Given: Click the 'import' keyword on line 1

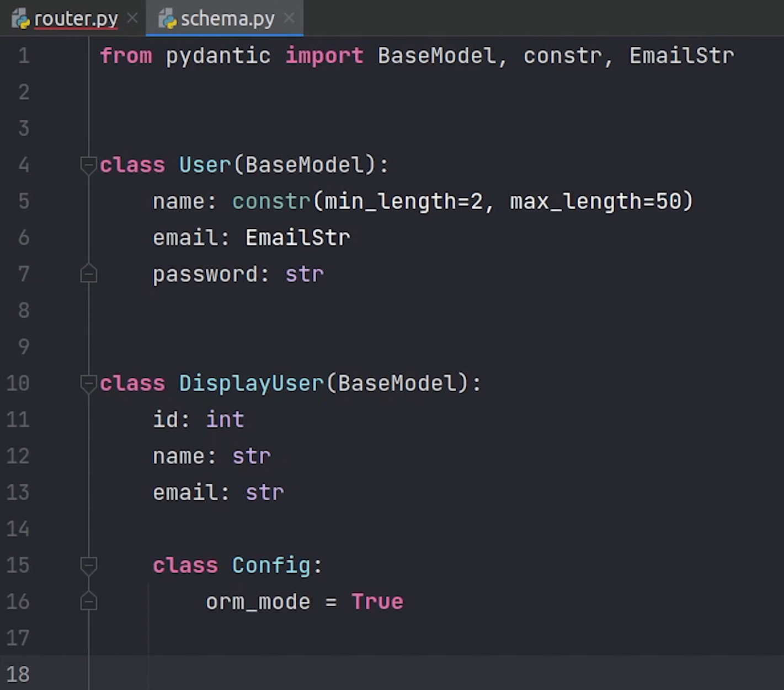Looking at the screenshot, I should [x=324, y=56].
